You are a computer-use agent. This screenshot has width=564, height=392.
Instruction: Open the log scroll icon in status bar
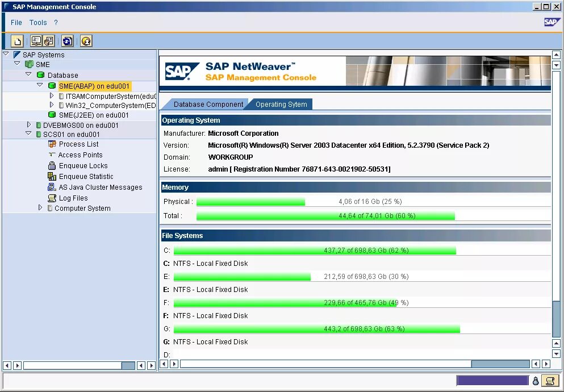(x=550, y=381)
